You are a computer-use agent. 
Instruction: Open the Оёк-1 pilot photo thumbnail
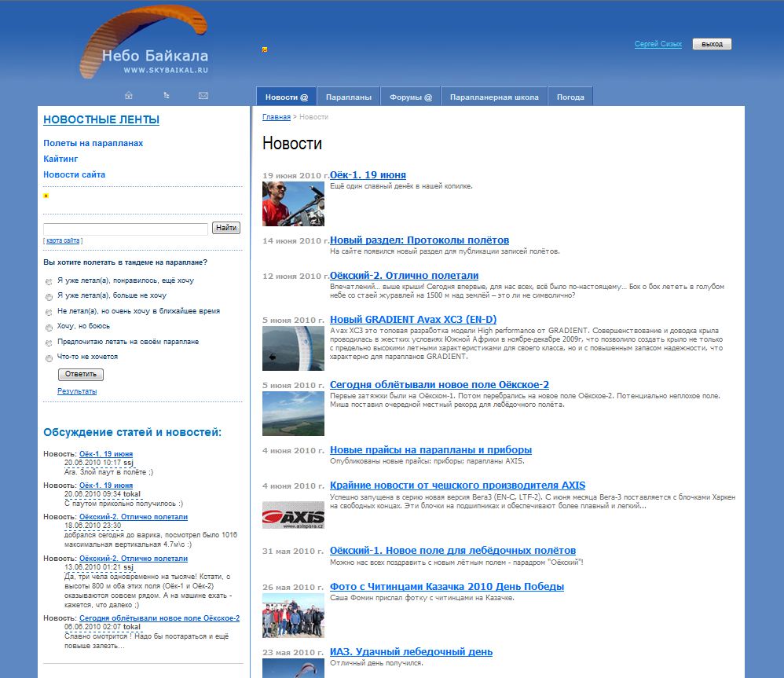(293, 203)
